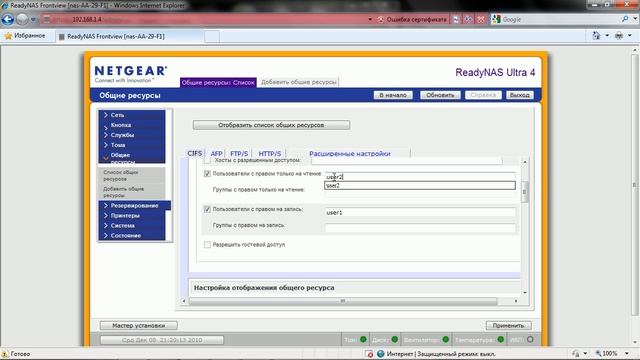
Task: Click the certificate error shield icon
Action: coord(381,19)
